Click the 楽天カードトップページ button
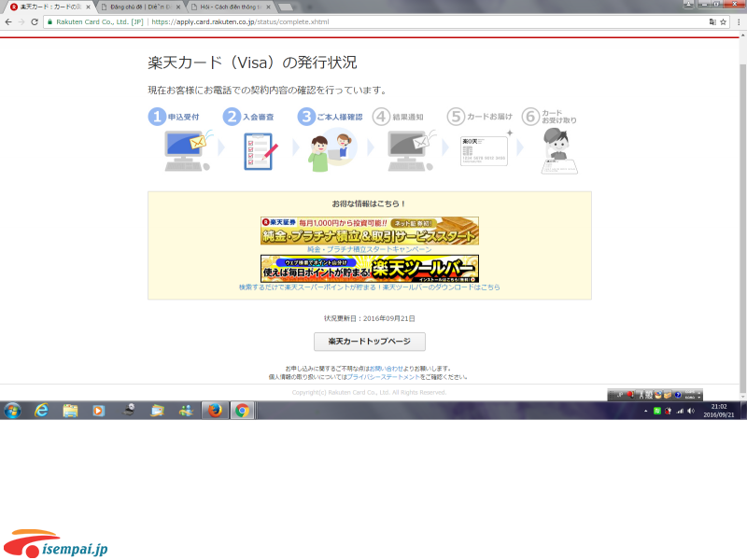The image size is (747, 560). 369,342
